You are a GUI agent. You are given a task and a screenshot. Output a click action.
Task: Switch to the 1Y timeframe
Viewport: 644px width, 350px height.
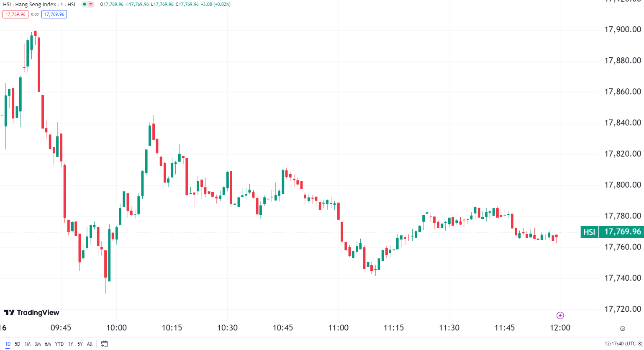coord(70,344)
